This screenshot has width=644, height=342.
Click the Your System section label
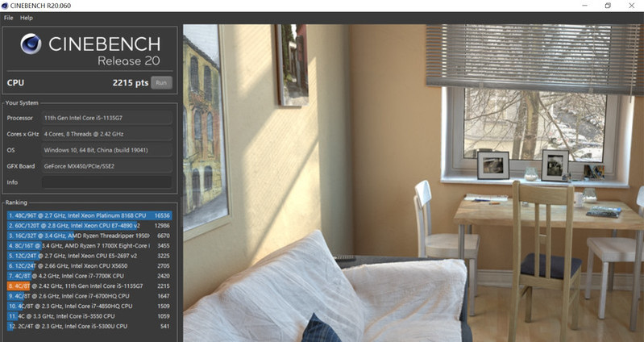click(22, 102)
